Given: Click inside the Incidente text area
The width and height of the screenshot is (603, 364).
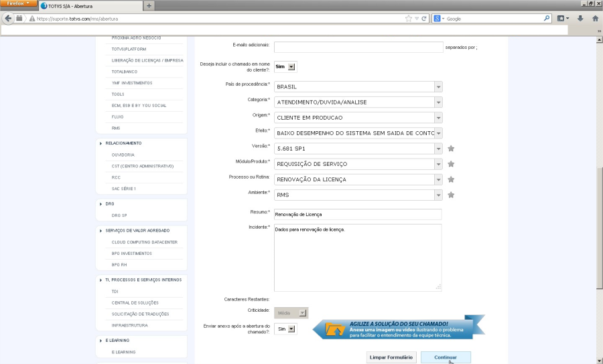Looking at the screenshot, I should [358, 258].
